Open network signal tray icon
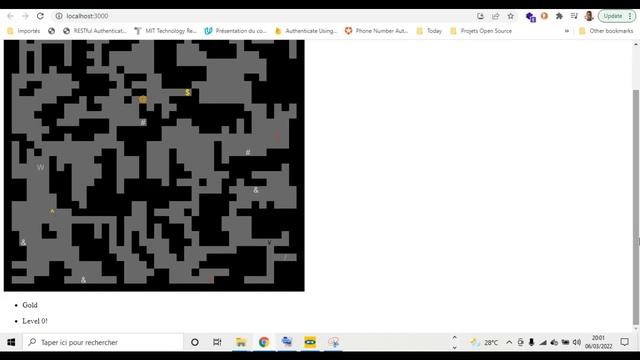The image size is (640, 360). click(542, 342)
